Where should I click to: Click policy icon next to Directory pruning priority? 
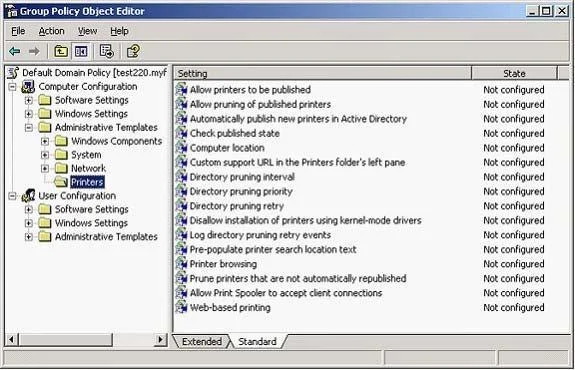tap(182, 191)
